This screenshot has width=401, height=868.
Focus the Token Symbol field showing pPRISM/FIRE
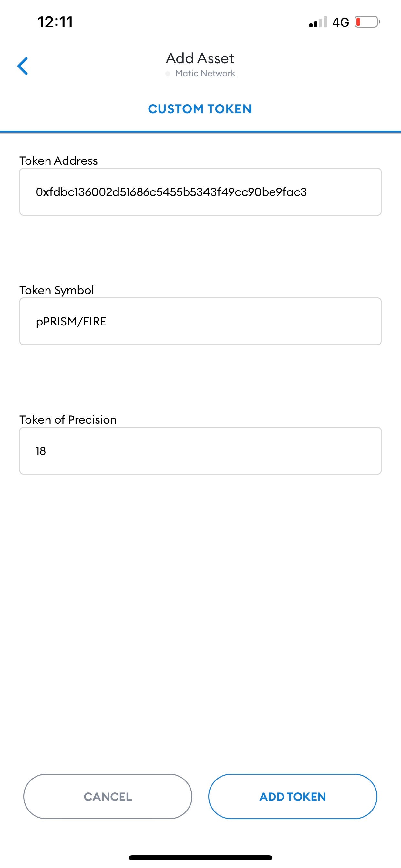click(x=200, y=321)
